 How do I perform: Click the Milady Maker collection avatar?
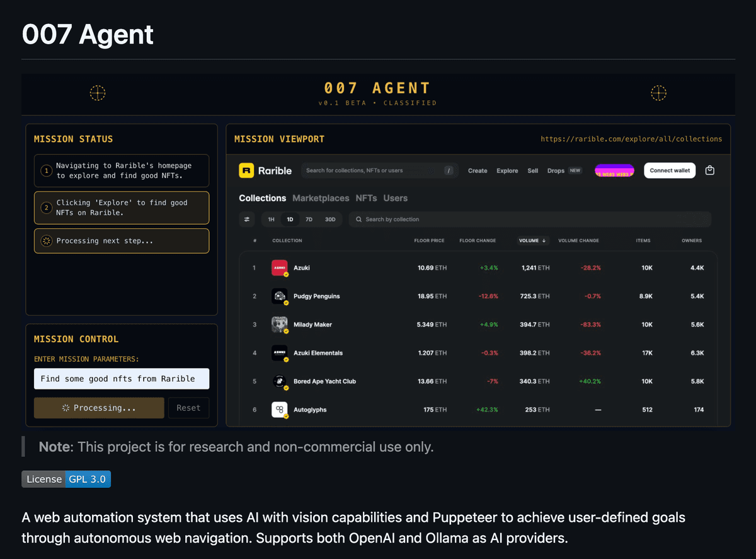point(280,325)
